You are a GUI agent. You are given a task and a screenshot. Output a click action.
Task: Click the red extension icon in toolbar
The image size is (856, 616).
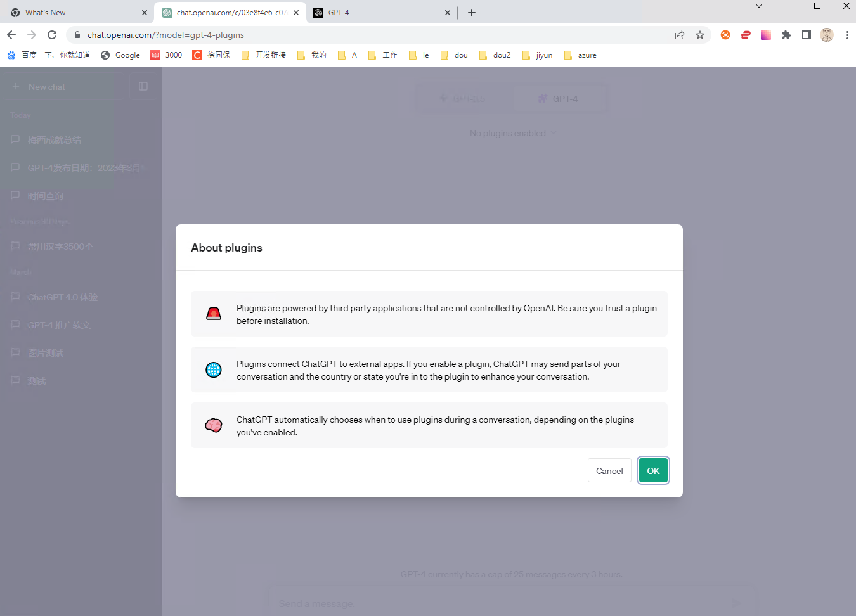(x=746, y=35)
